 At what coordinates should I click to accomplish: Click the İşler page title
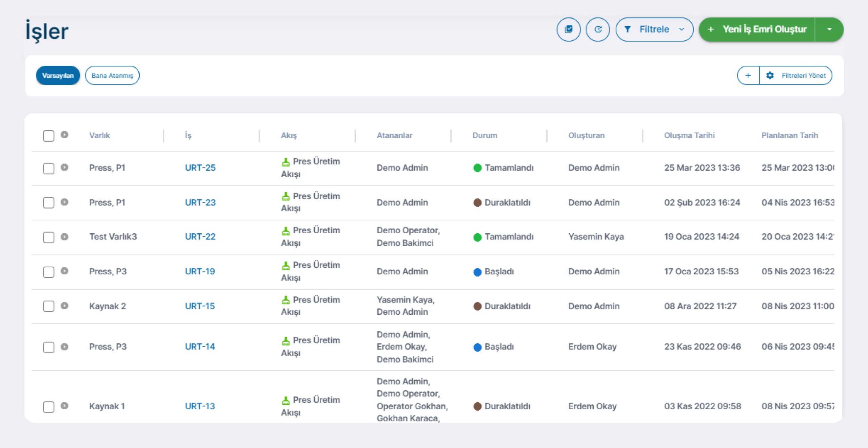[x=47, y=31]
